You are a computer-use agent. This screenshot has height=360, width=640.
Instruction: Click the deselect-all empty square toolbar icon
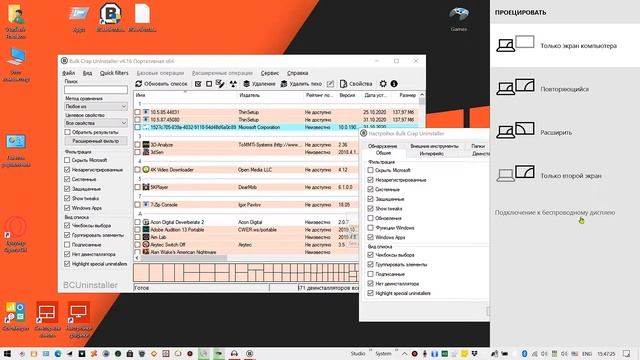(x=209, y=84)
